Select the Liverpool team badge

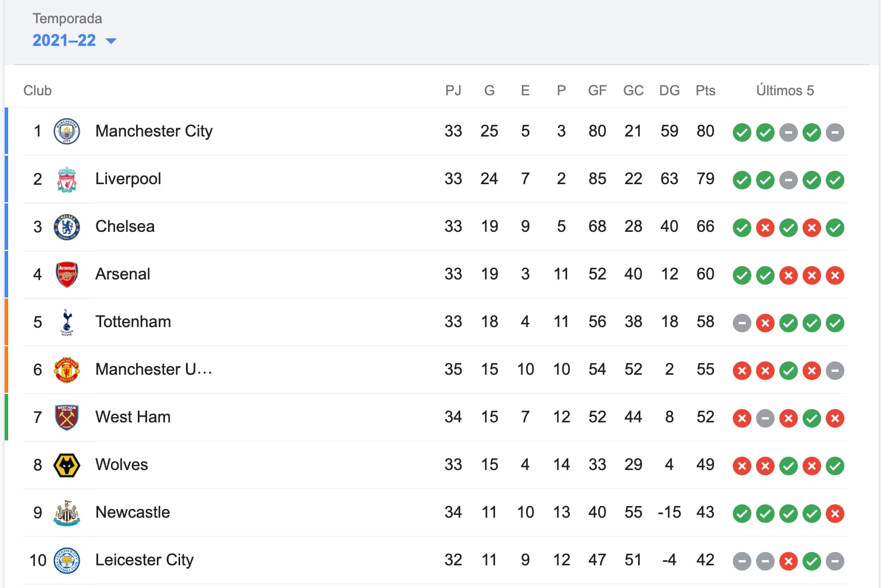coord(67,179)
